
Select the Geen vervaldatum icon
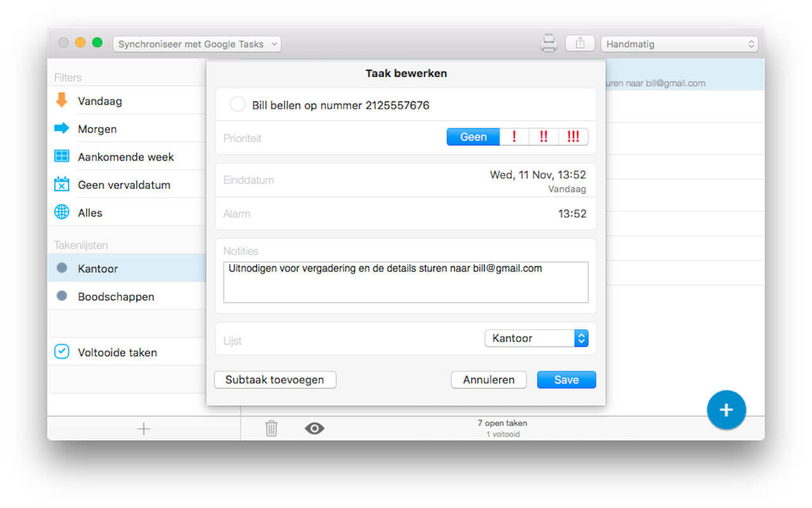click(61, 184)
